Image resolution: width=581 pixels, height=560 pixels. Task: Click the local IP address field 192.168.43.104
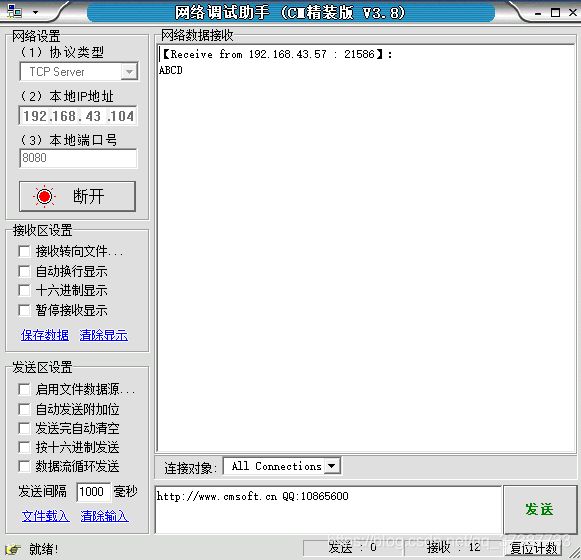[x=78, y=116]
